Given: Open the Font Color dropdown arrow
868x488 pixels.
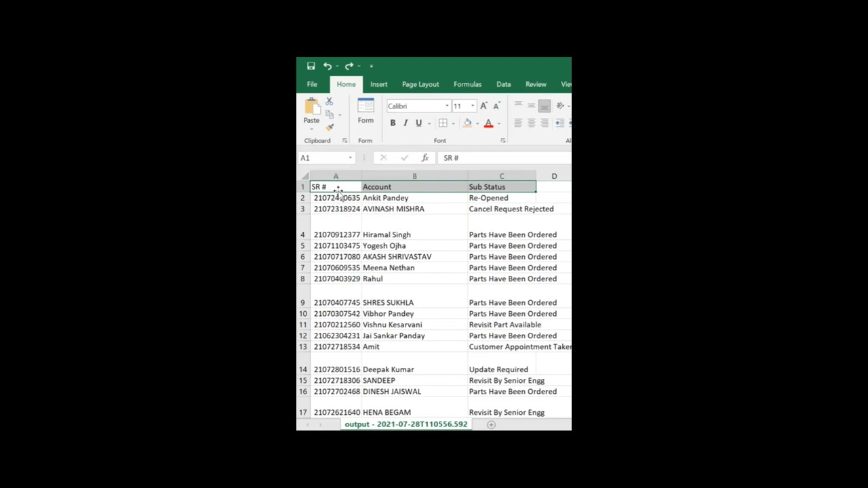Looking at the screenshot, I should [x=498, y=123].
